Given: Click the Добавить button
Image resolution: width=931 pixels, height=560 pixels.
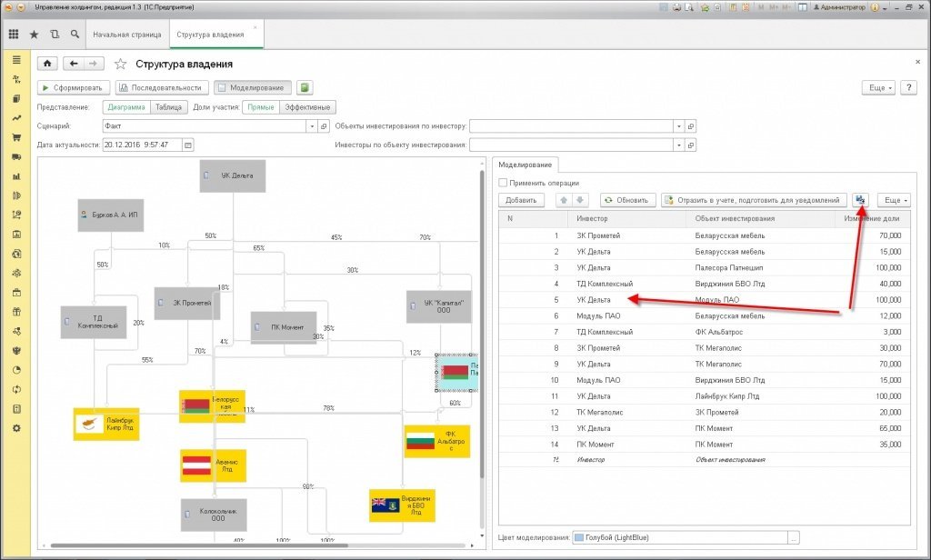Looking at the screenshot, I should tap(521, 201).
